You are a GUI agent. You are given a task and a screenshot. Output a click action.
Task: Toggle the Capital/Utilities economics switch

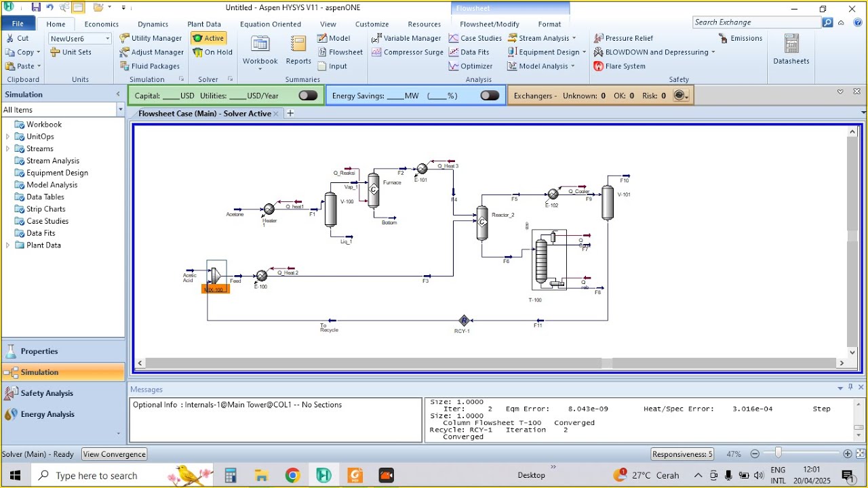click(308, 96)
